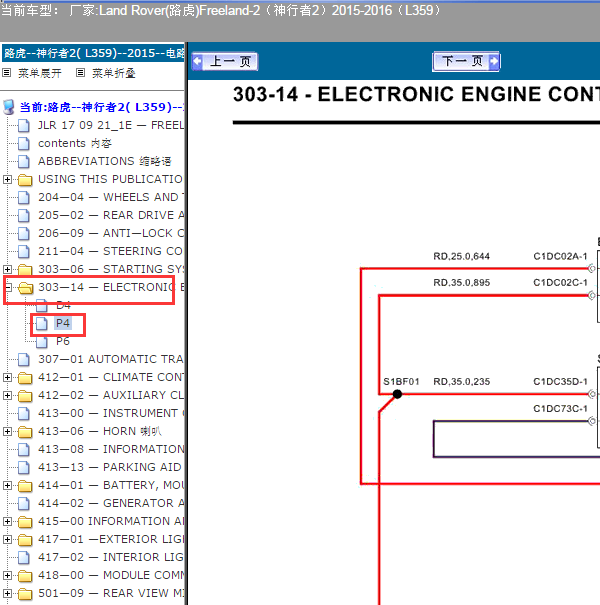Open 413-13 PARKING AID entry

click(x=110, y=468)
